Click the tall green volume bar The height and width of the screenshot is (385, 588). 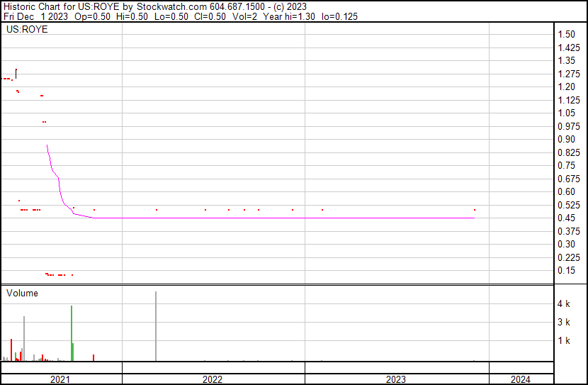click(72, 333)
